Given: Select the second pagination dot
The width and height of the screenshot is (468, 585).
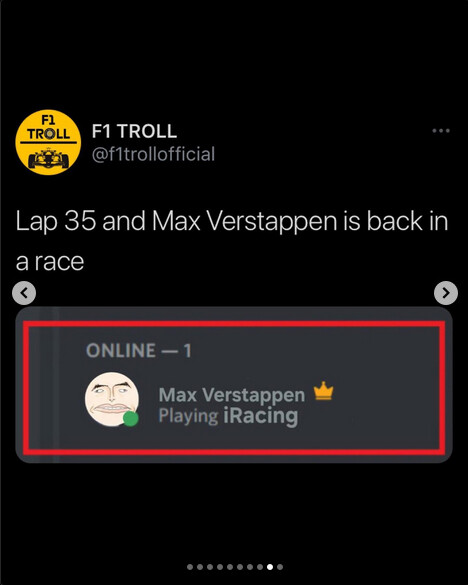Looking at the screenshot, I should click(x=200, y=567).
